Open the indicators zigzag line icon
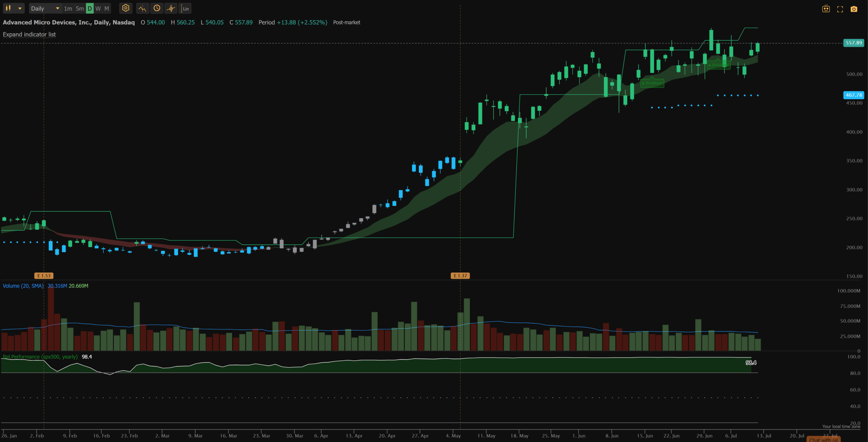Image resolution: width=868 pixels, height=442 pixels. 142,8
